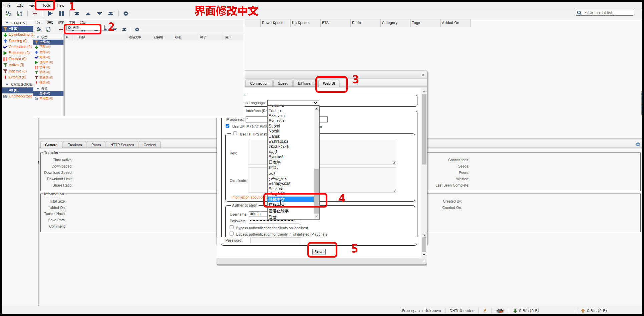Choose 香港正體字 in language list
Screen dimensions: 644x316
click(291, 211)
